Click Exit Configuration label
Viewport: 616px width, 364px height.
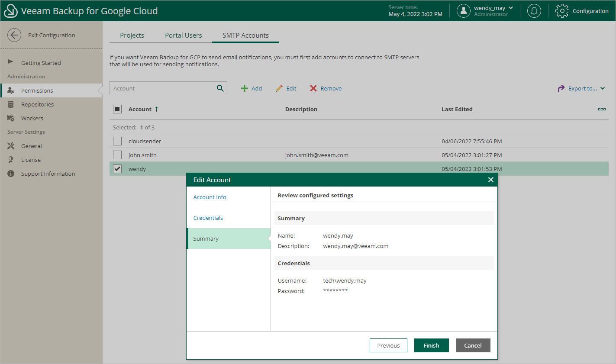52,35
